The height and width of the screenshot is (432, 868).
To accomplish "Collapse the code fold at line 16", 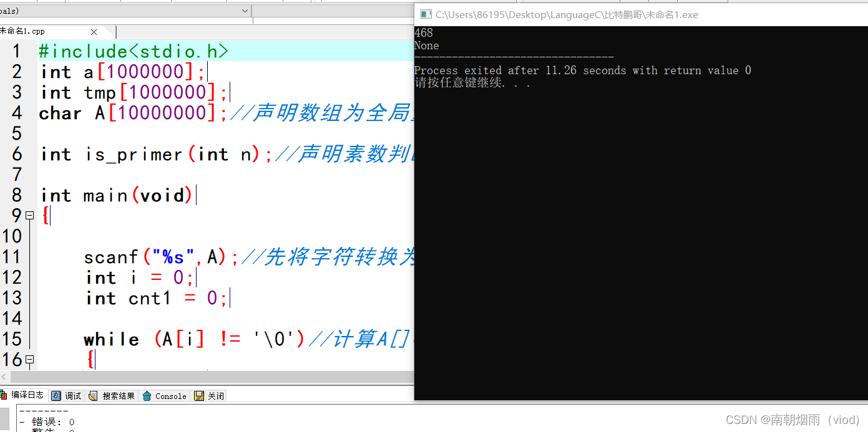I will tap(29, 360).
